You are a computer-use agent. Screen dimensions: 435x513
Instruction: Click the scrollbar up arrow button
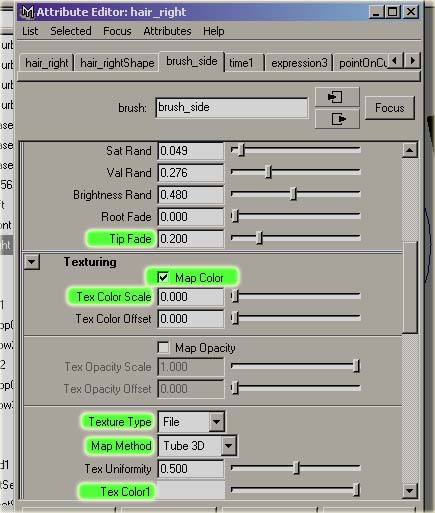pyautogui.click(x=410, y=151)
